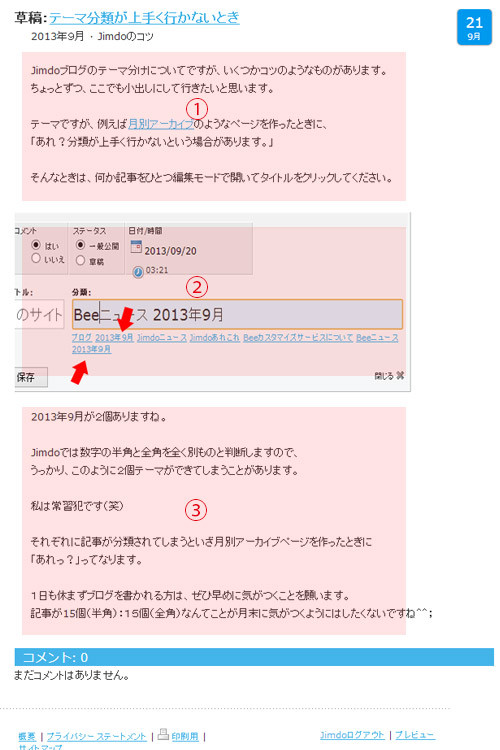This screenshot has height=750, width=500.
Task: Click the ブログ category tag
Action: [81, 338]
